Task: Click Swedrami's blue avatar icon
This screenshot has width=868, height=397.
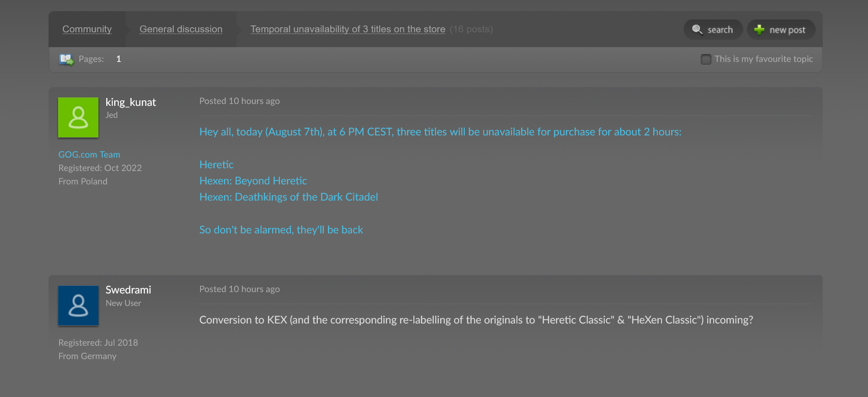Action: pyautogui.click(x=78, y=305)
